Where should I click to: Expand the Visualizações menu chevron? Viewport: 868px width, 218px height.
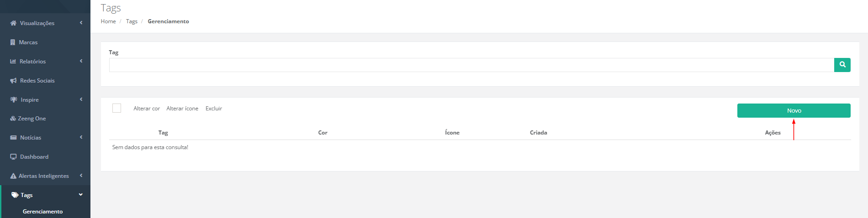click(81, 23)
